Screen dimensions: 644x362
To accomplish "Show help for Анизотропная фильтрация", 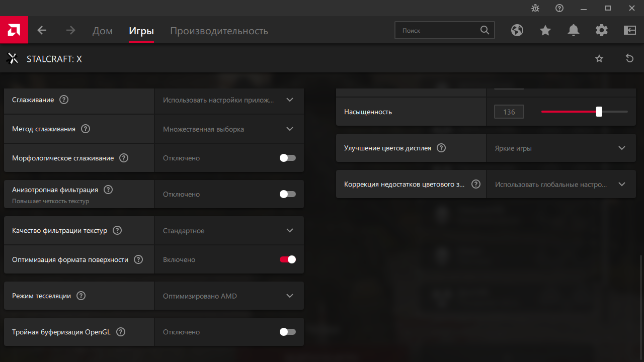I will coord(108,190).
